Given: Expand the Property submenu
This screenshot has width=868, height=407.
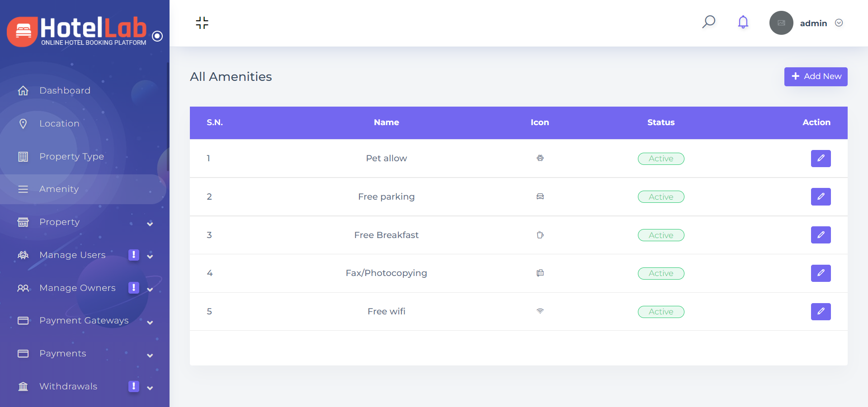Looking at the screenshot, I should (x=150, y=224).
